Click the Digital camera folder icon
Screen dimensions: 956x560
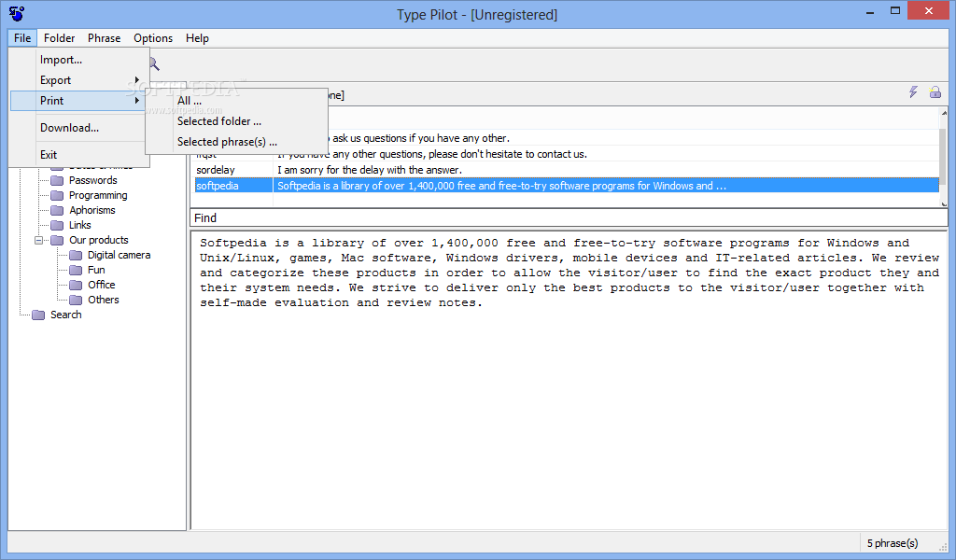(77, 255)
